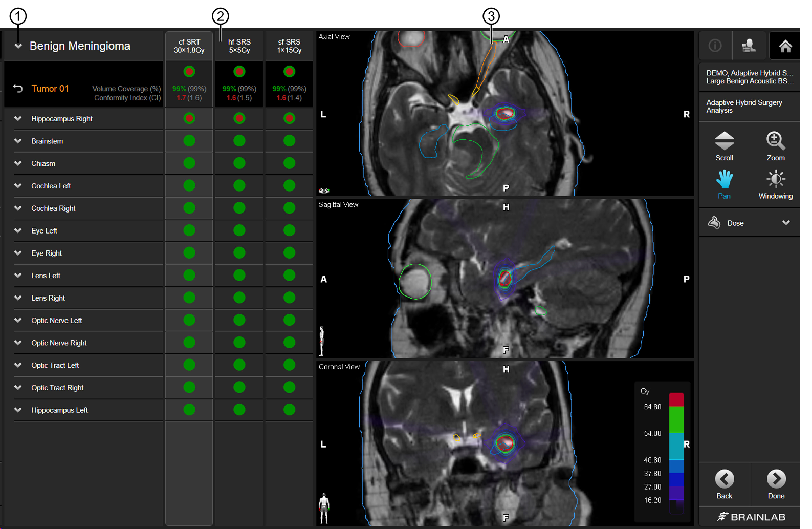The image size is (812, 529).
Task: Expand the Optic Nerve Left row
Action: 18,321
